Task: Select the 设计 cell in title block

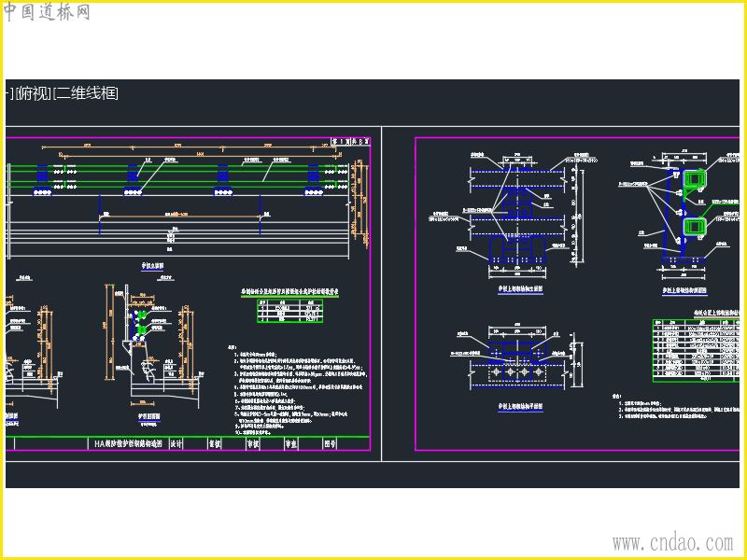Action: [x=176, y=444]
